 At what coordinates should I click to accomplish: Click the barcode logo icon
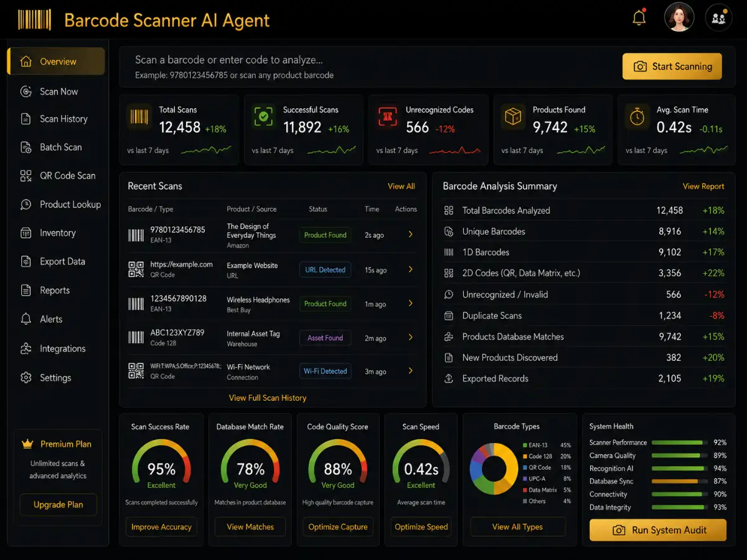[x=34, y=19]
